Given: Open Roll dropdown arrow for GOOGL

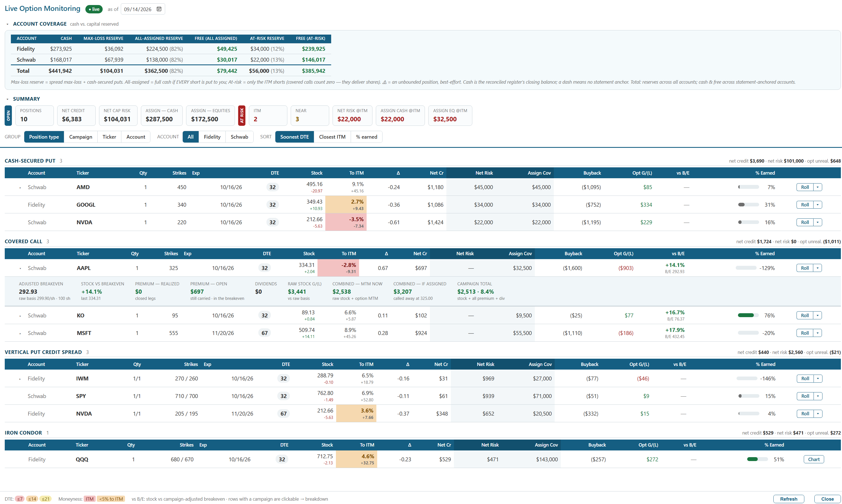Looking at the screenshot, I should tap(817, 205).
